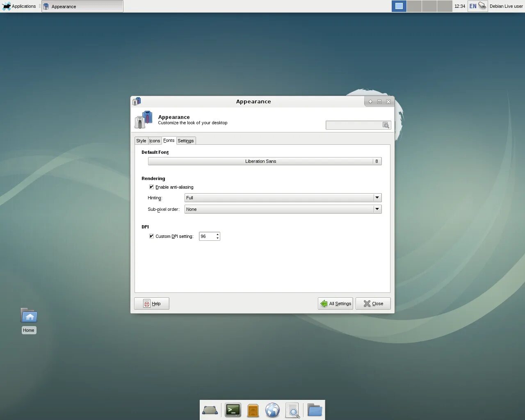The height and width of the screenshot is (420, 525).
Task: Switch to the fourth workspace in pager
Action: (x=445, y=6)
